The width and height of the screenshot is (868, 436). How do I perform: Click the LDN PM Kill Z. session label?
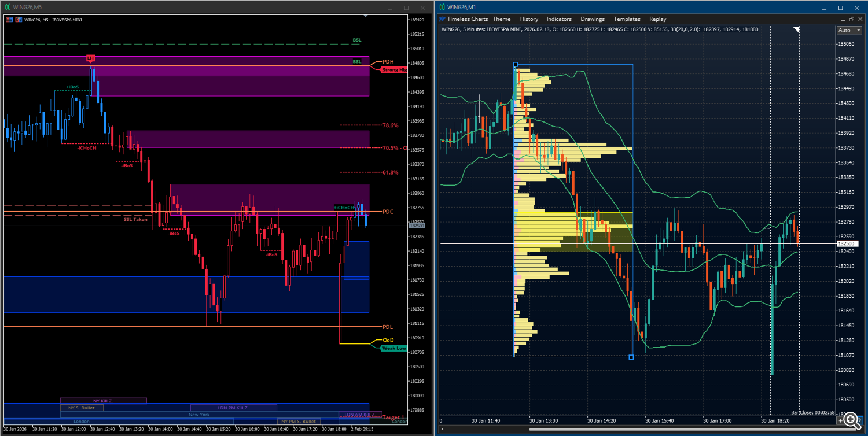(233, 408)
